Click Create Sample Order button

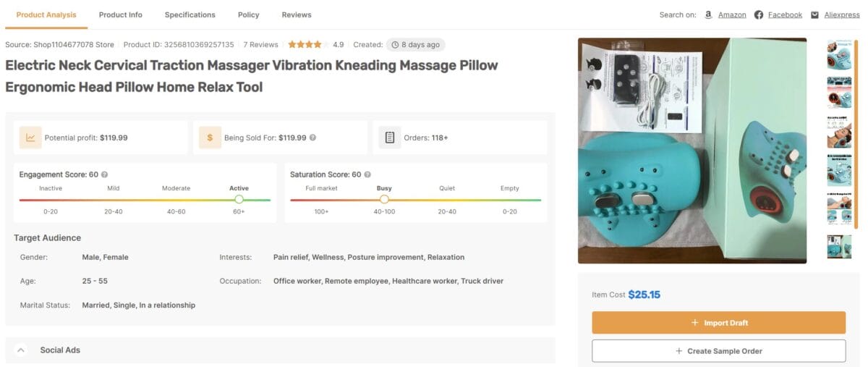click(718, 351)
